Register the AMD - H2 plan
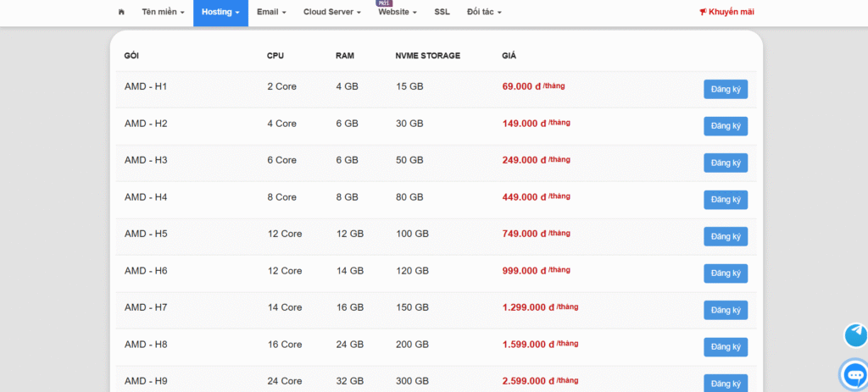 click(726, 126)
